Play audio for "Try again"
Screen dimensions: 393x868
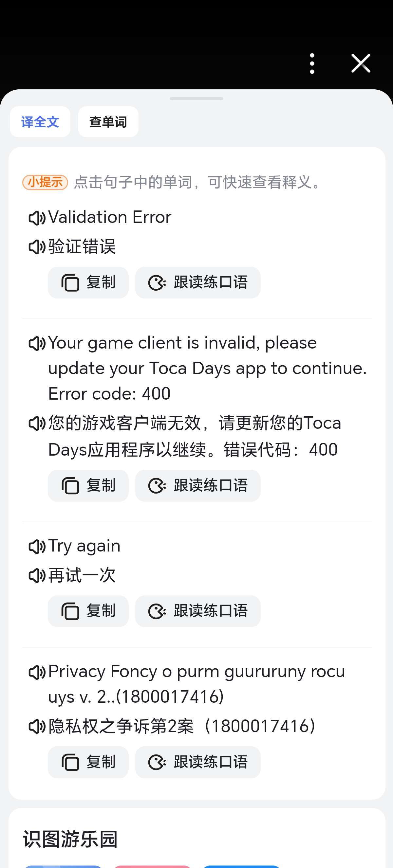point(37,547)
